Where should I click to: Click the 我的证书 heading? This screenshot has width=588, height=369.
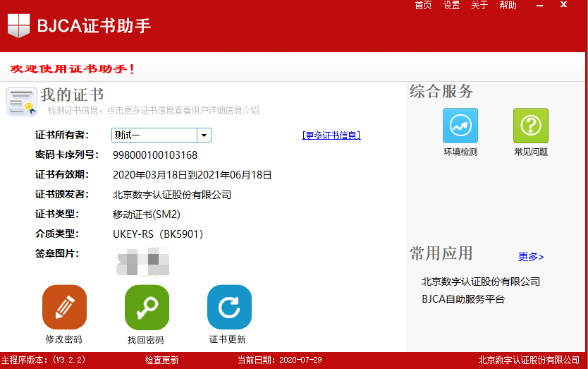coord(72,95)
